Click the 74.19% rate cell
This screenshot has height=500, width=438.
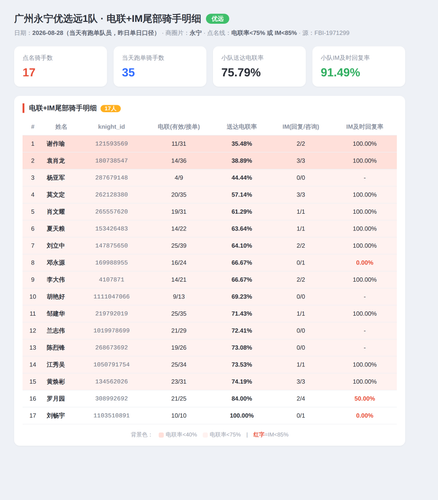[242, 382]
